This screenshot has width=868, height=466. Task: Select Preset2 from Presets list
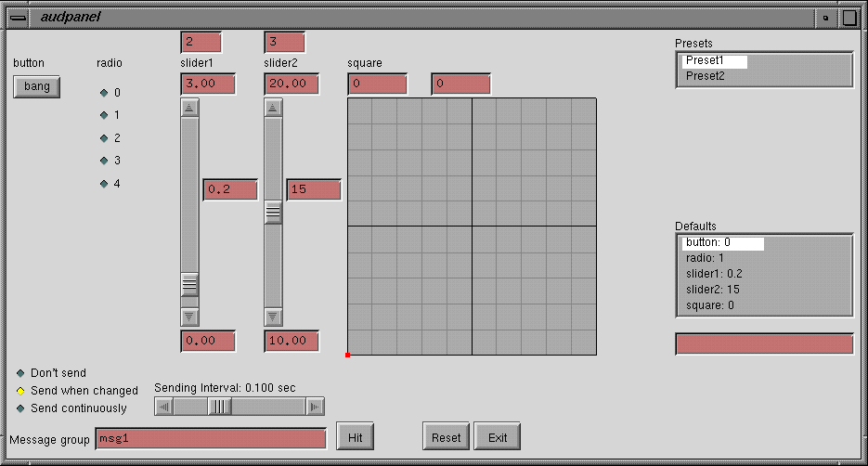coord(706,76)
